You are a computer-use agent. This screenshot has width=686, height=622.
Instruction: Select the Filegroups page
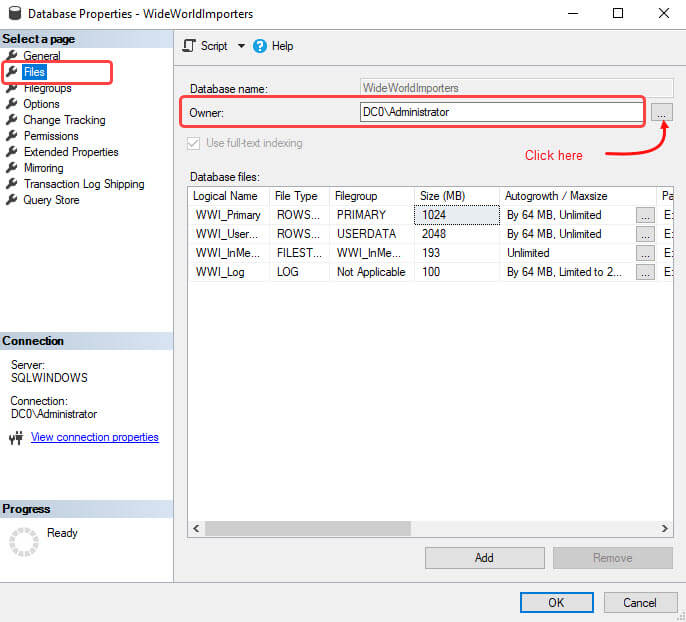click(47, 88)
